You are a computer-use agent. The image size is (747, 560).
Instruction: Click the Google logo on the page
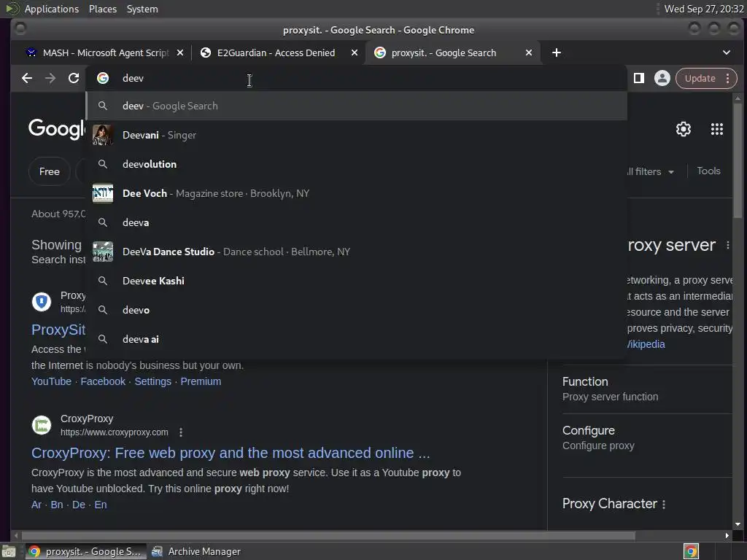(x=57, y=128)
